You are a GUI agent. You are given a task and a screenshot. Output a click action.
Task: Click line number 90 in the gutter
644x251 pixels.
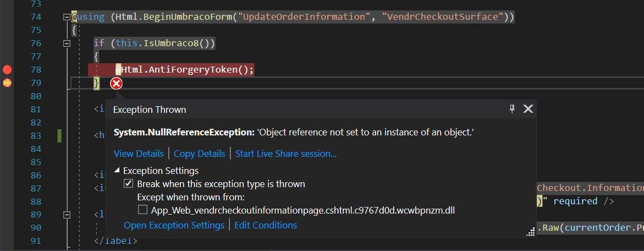coord(36,228)
